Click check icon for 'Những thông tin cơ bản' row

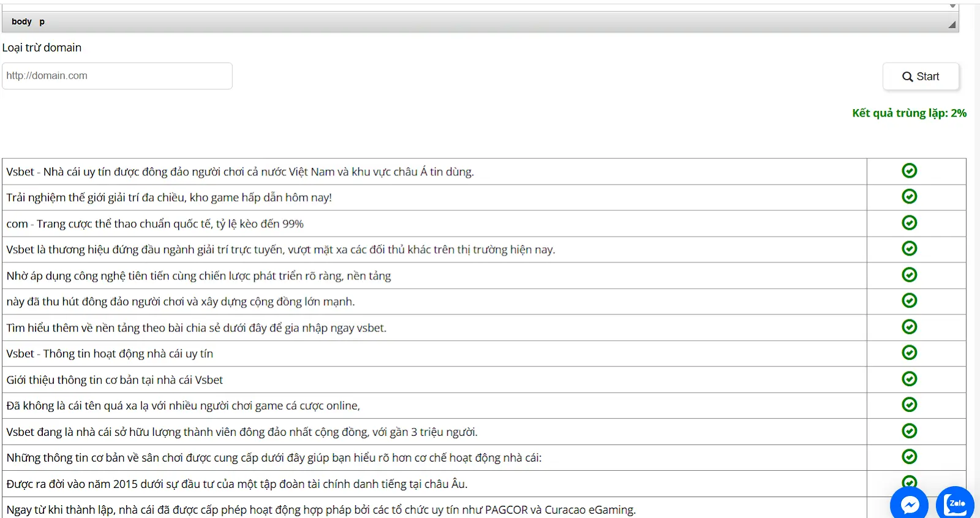coord(909,457)
